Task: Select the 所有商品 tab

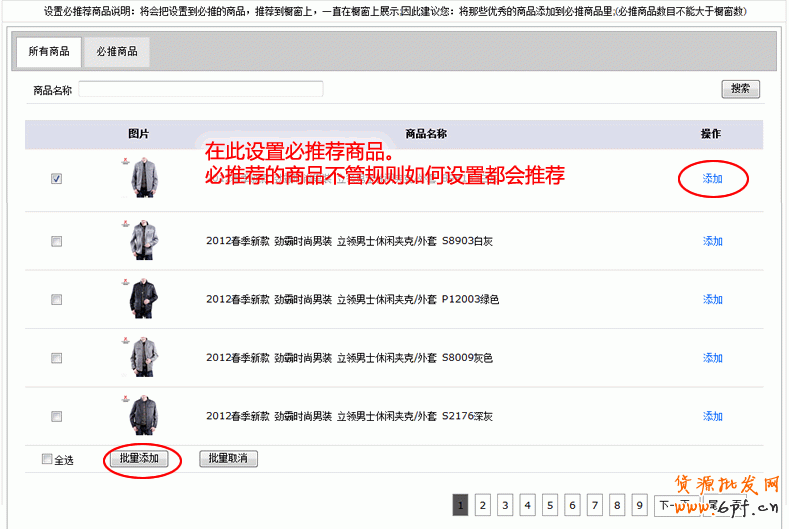Action: pos(49,51)
